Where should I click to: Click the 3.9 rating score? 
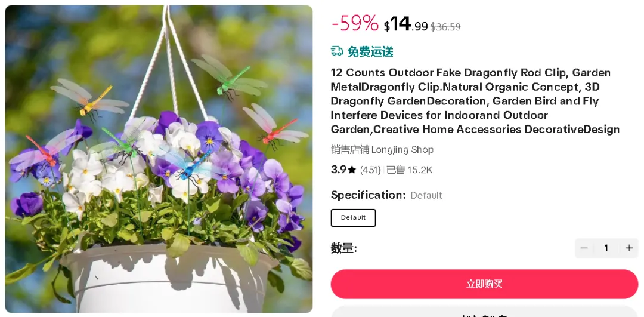339,170
